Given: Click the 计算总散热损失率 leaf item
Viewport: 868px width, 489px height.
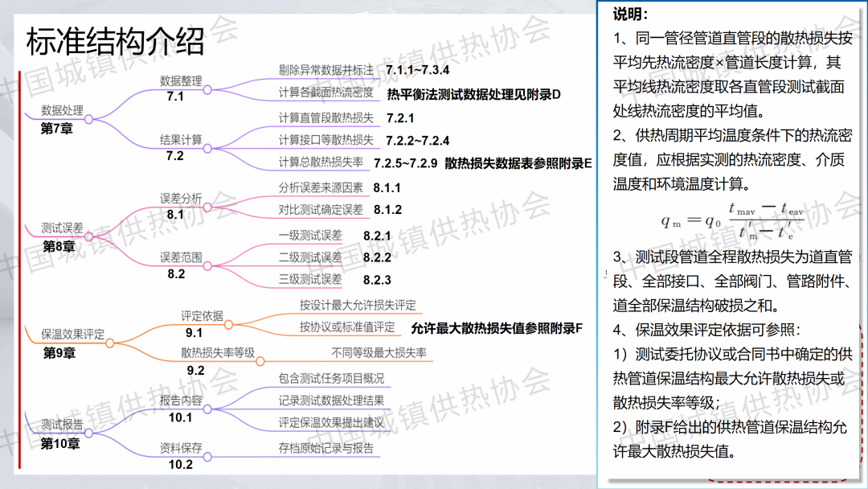Looking at the screenshot, I should [x=321, y=162].
